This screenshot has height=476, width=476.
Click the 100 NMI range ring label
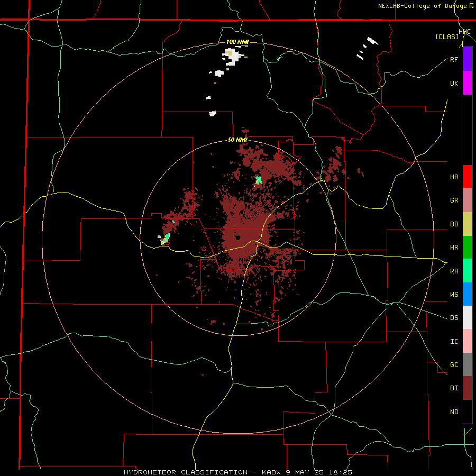[x=237, y=42]
